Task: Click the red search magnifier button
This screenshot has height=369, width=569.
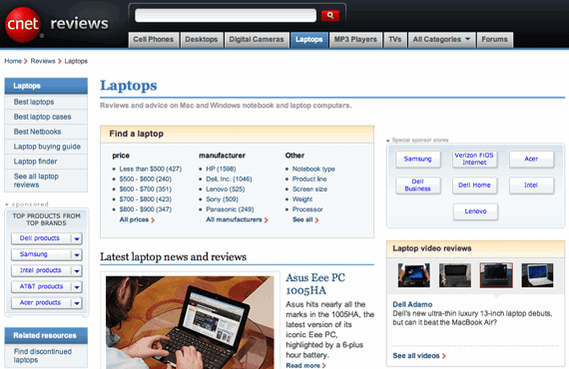Action: tap(330, 15)
